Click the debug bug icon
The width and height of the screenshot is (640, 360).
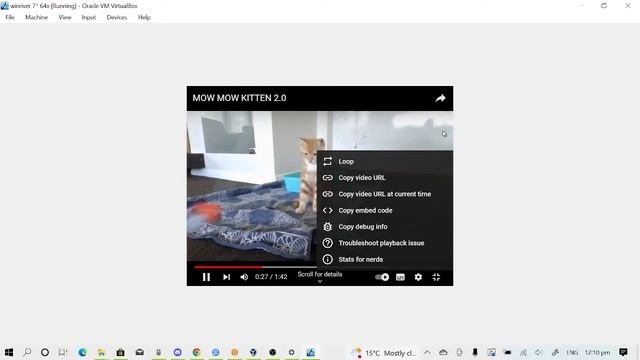click(x=327, y=227)
